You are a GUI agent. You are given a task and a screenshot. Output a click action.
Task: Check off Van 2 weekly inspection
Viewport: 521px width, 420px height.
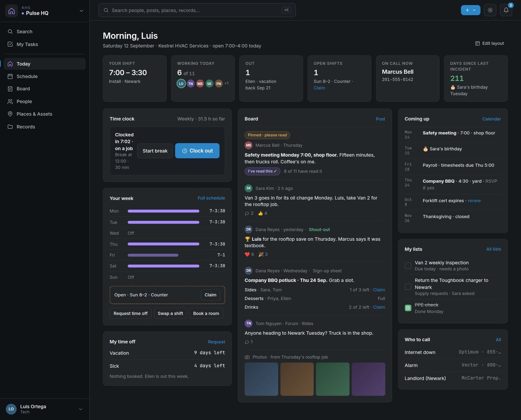(x=408, y=266)
